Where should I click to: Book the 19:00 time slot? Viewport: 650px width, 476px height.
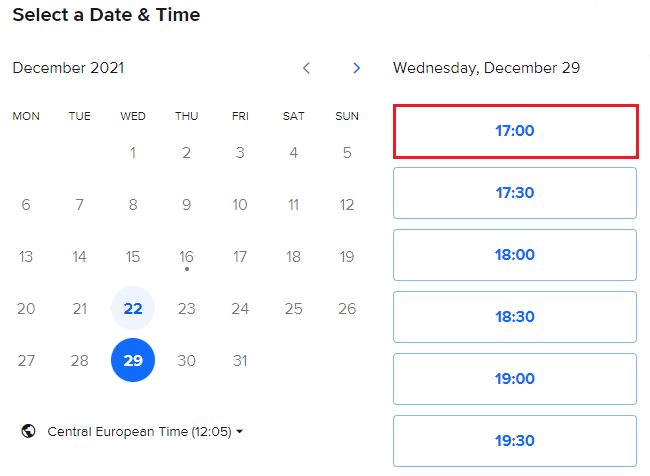[x=515, y=378]
